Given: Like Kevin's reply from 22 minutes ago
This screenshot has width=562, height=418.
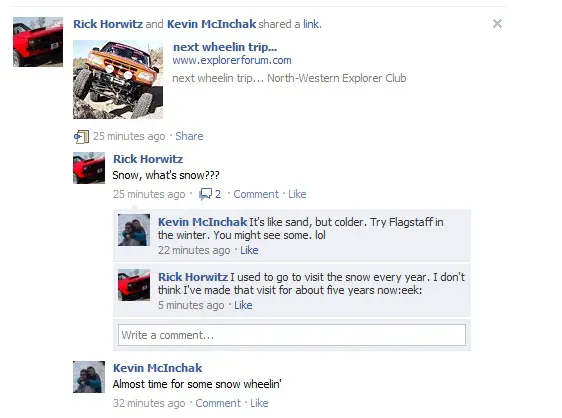Looking at the screenshot, I should coord(249,250).
